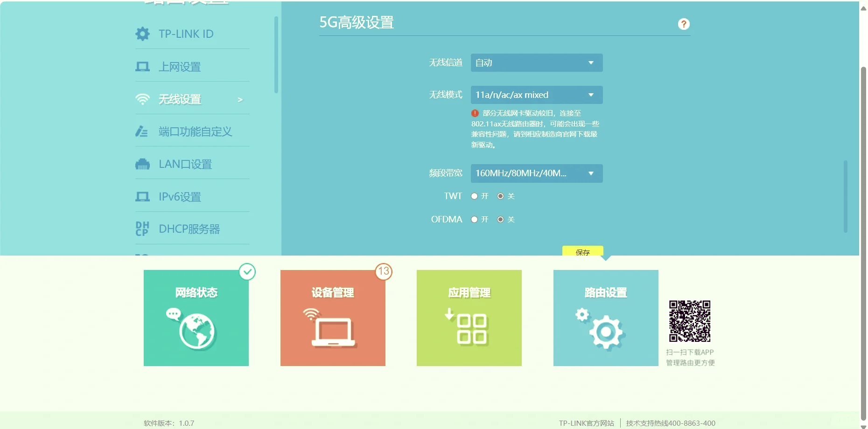This screenshot has width=868, height=429.
Task: Click 软件版本: 1.0.7 text
Action: 169,423
